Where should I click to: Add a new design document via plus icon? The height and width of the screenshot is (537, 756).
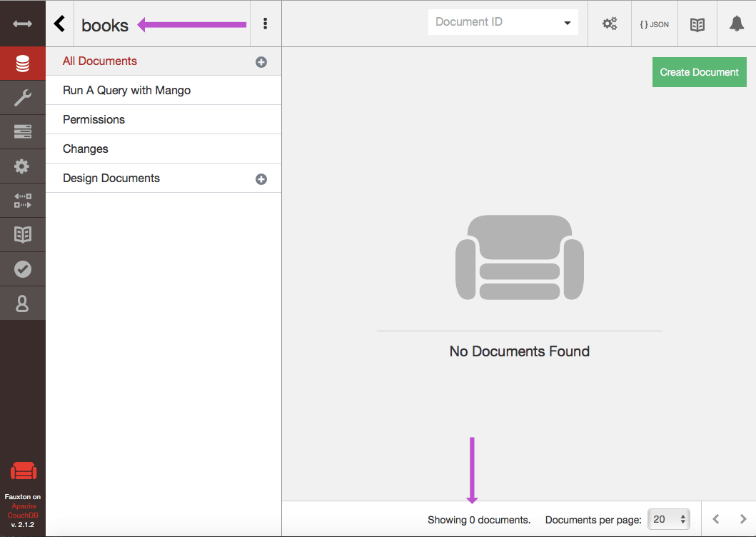(x=261, y=179)
